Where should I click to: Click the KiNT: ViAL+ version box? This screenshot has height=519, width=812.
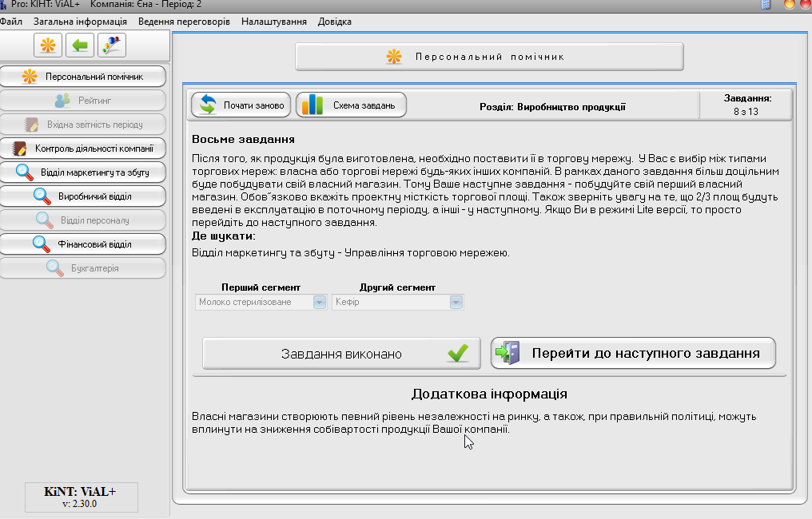[x=82, y=497]
